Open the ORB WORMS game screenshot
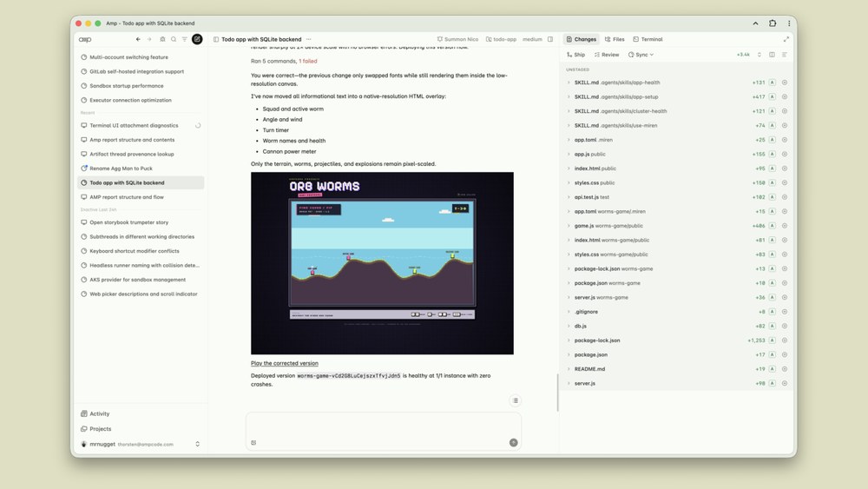The image size is (868, 489). 382,263
